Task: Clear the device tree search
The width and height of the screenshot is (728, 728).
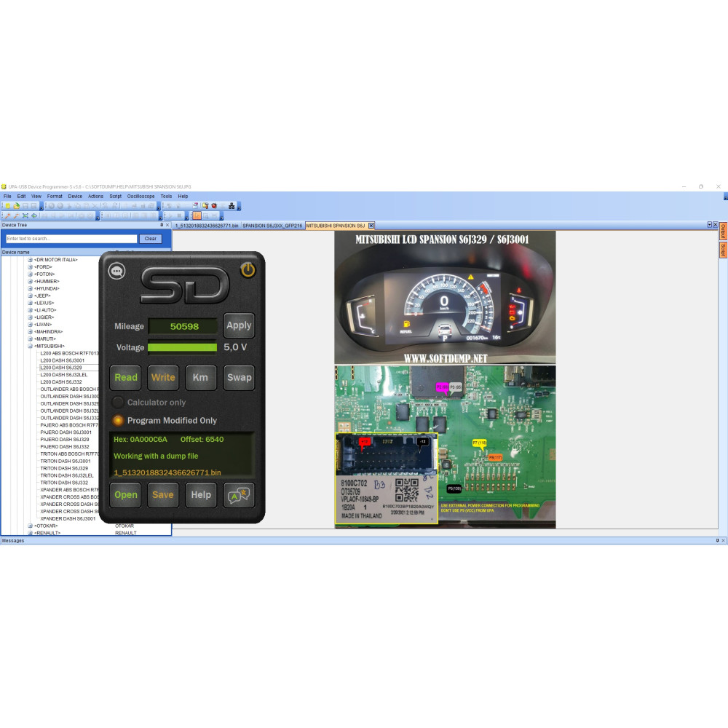Action: point(151,239)
